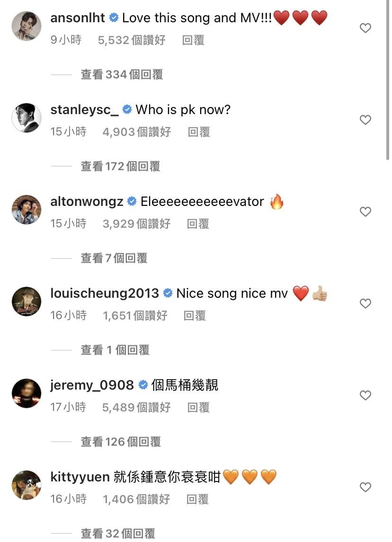View the 5,489 likes on jeremy_0908's comment
The height and width of the screenshot is (542, 392).
click(x=136, y=408)
